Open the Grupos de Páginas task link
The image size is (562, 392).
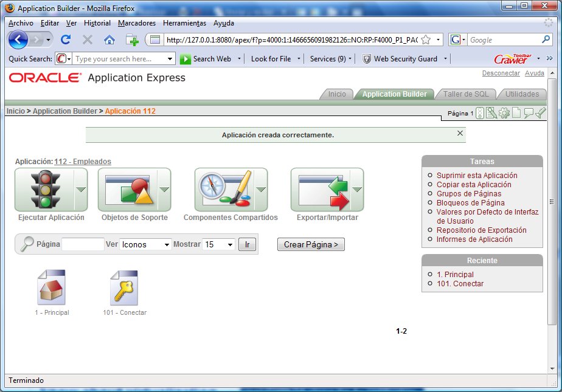click(469, 194)
